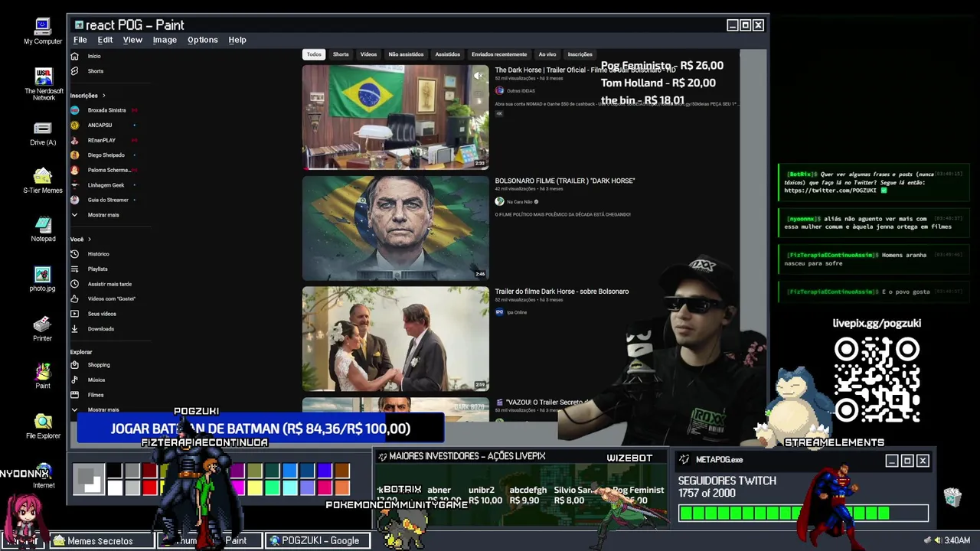980x551 pixels.
Task: Switch to POGZUKI – Google taskbar window
Action: [x=319, y=540]
